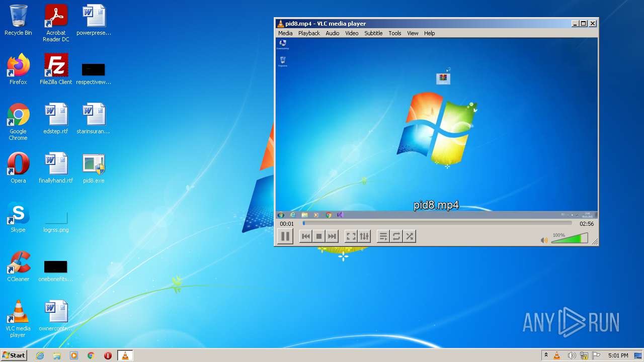Open system volume tray icon
This screenshot has height=362, width=644.
[x=572, y=355]
